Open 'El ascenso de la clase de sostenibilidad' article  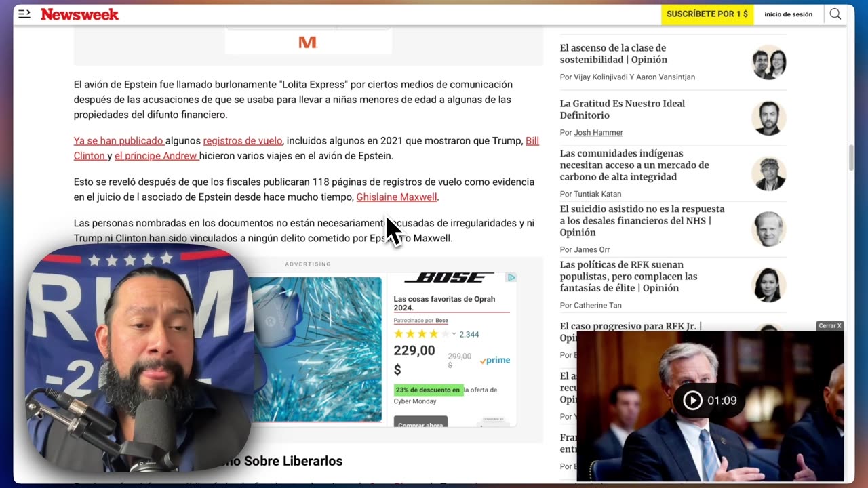click(614, 54)
